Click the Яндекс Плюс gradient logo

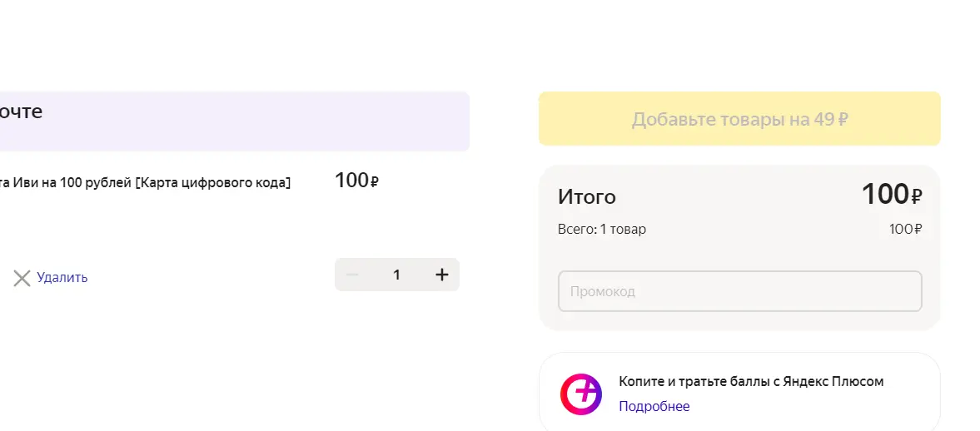580,394
